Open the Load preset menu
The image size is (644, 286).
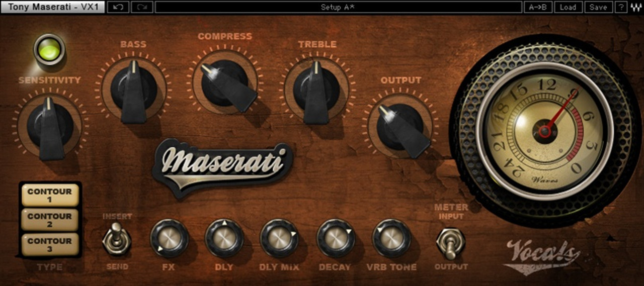pos(568,7)
